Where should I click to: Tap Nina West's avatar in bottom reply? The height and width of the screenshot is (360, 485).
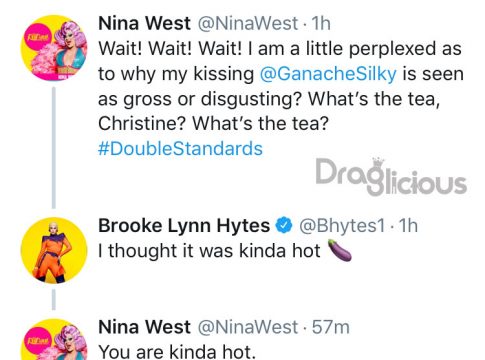coord(54,339)
